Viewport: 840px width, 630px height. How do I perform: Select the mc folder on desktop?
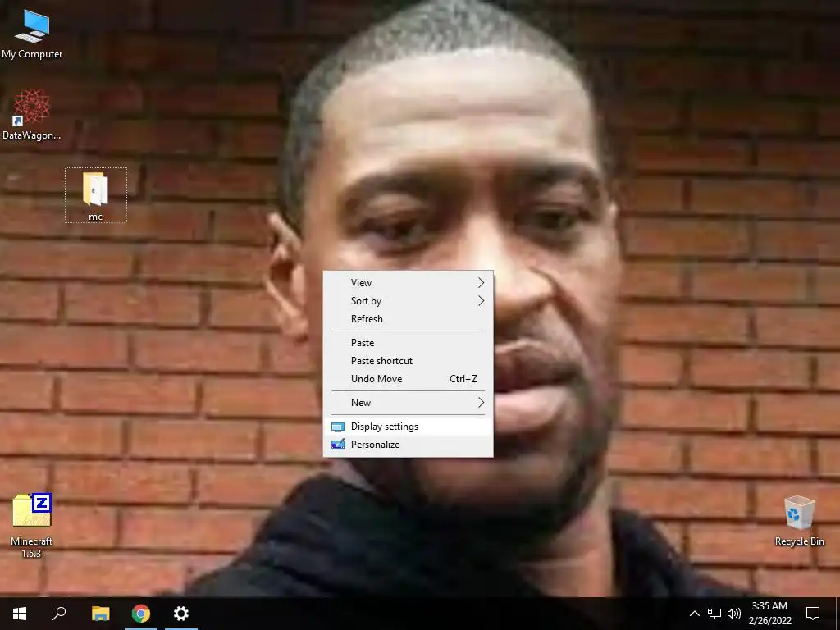(x=96, y=195)
